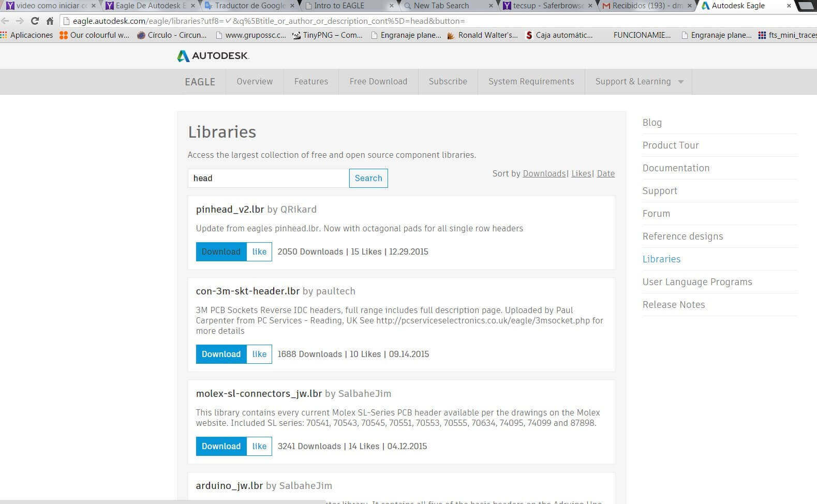Open the www.grupossc.c... bookmark
The image size is (817, 504).
[250, 35]
